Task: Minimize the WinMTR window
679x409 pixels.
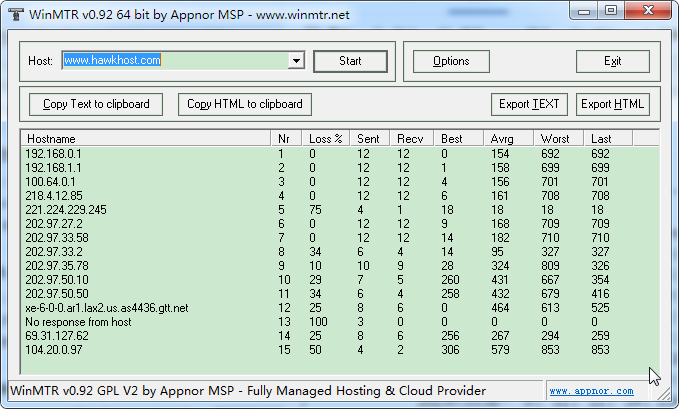Action: click(584, 11)
